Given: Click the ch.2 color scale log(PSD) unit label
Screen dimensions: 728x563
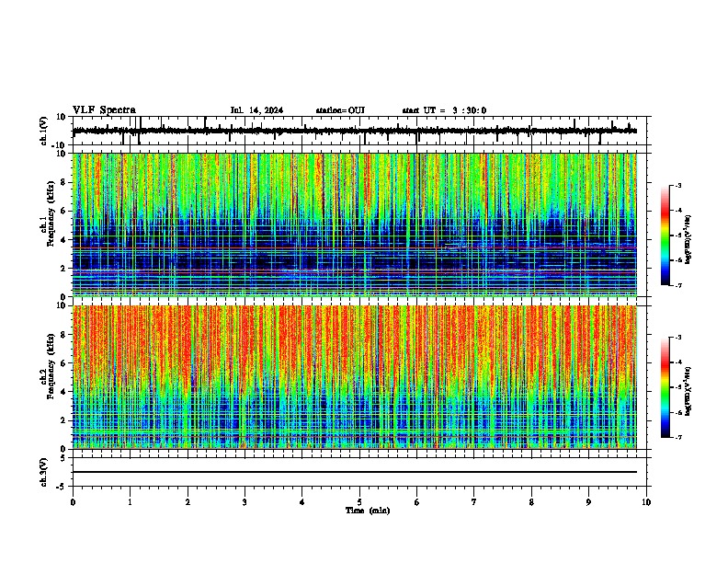Looking at the screenshot, I should (688, 391).
